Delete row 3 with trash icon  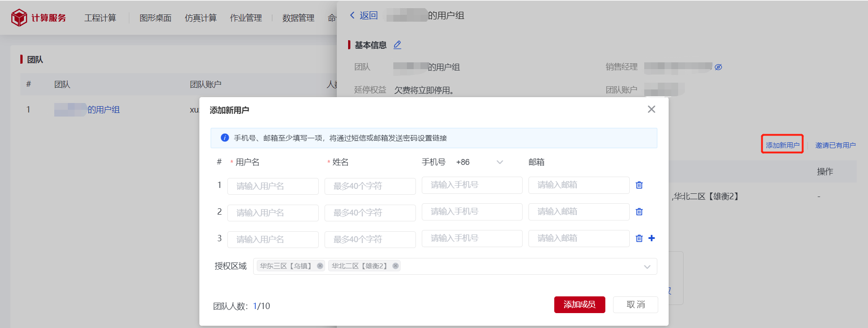[x=639, y=238]
